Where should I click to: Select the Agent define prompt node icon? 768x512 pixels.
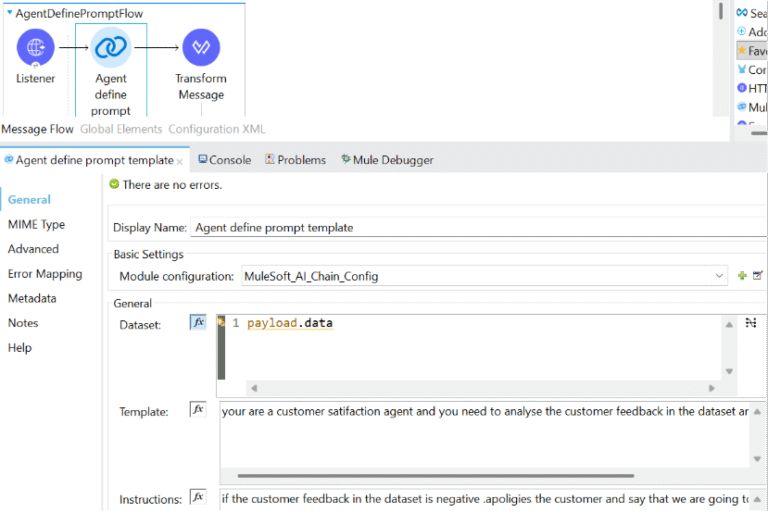(111, 47)
